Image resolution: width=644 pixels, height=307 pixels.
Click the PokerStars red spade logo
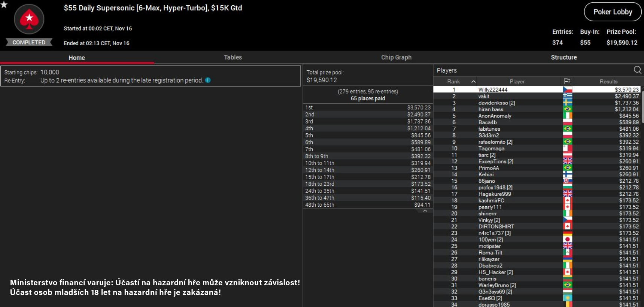click(29, 19)
